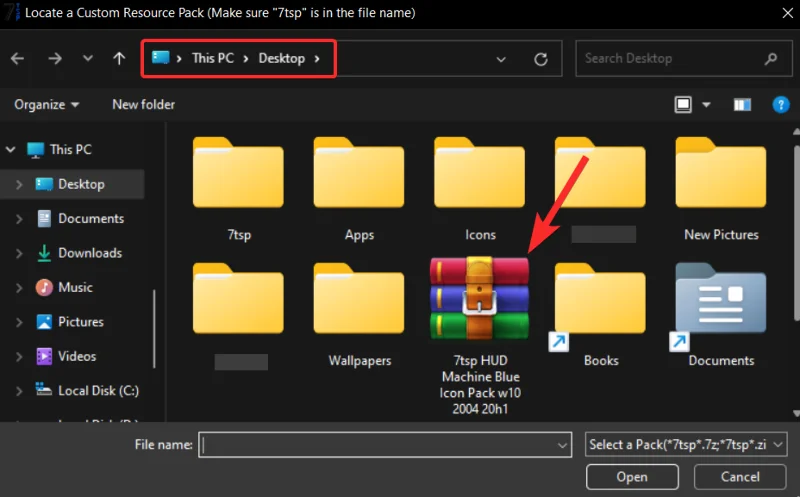Select Desktop in the address bar
Screen dimensions: 800x497
coord(282,58)
